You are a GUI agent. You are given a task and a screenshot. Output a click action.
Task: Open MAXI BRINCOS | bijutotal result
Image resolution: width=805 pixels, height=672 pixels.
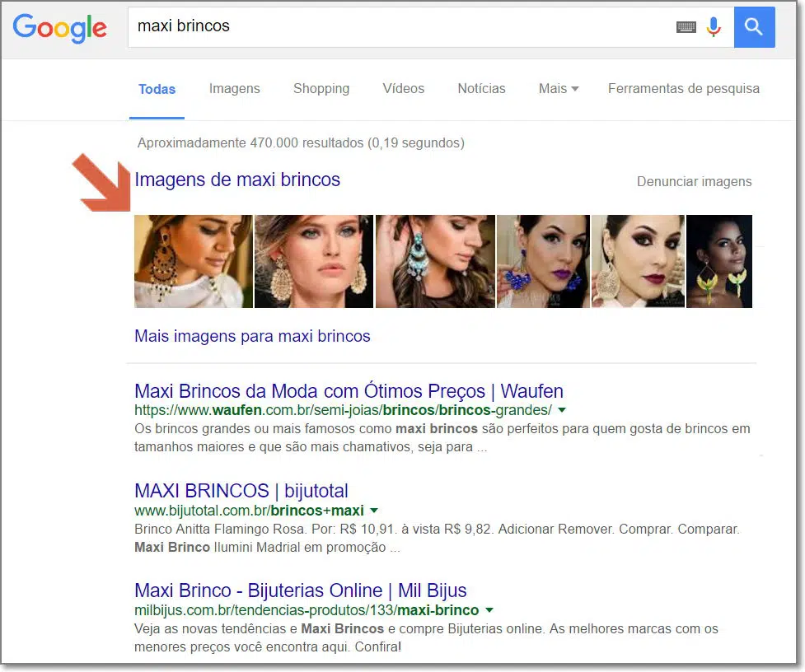(x=241, y=491)
